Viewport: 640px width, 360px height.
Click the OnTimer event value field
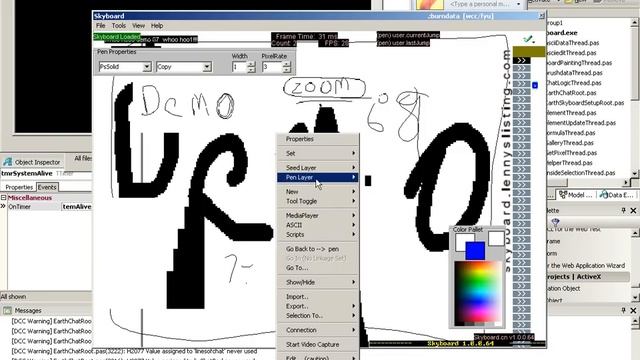(x=76, y=207)
